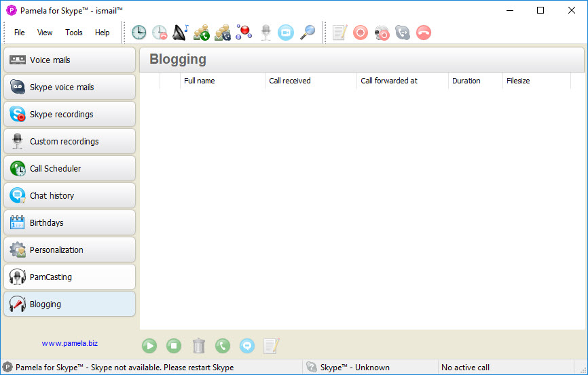This screenshot has width=588, height=375.
Task: Click the blue chat bubble icon at bottom
Action: tap(247, 346)
